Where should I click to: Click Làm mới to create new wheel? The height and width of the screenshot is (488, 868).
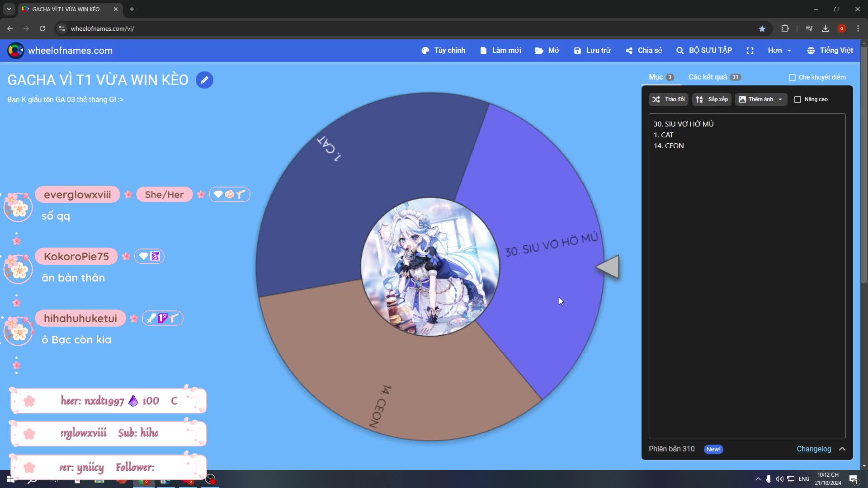tap(500, 51)
